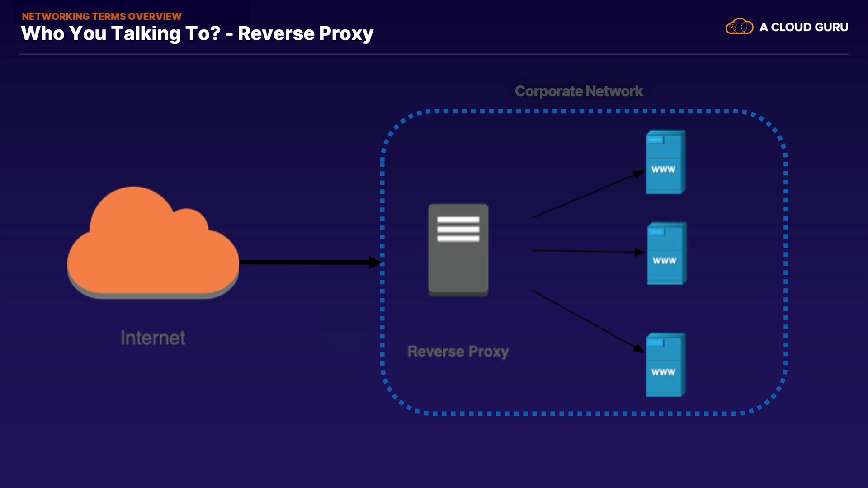This screenshot has height=488, width=868.
Task: Click the bottom blue www server
Action: click(x=665, y=365)
